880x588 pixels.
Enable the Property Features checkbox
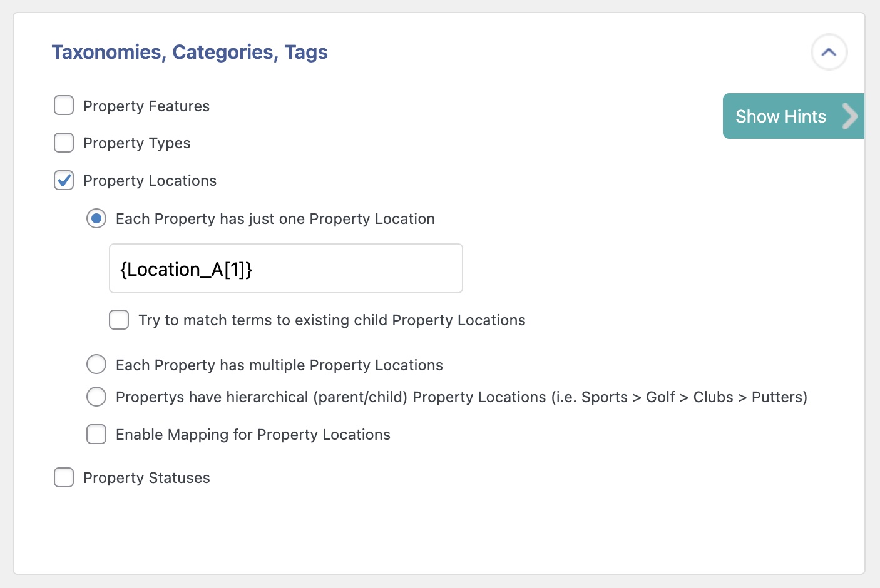[x=64, y=106]
